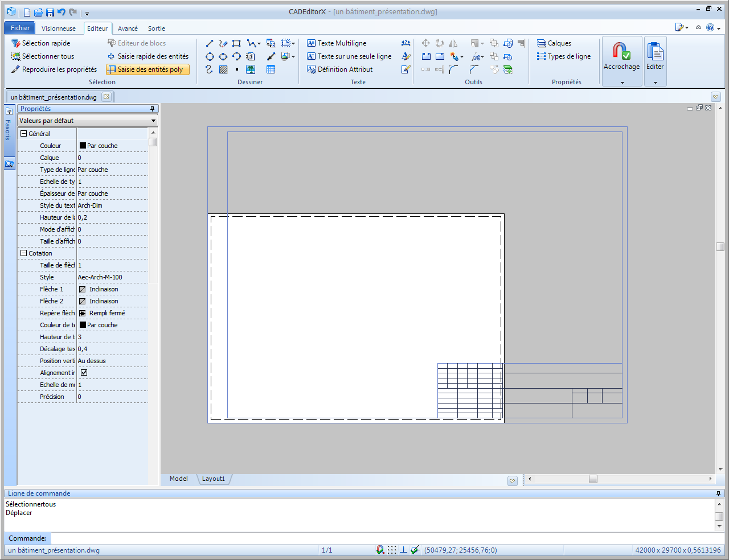Click the Couleur Par couche black swatch
Viewport: 729px width, 560px height.
[x=83, y=146]
